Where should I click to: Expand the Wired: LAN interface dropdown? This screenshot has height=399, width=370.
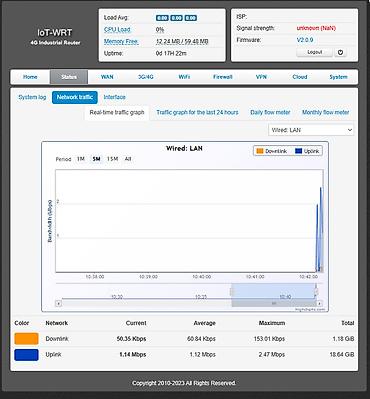(x=311, y=130)
